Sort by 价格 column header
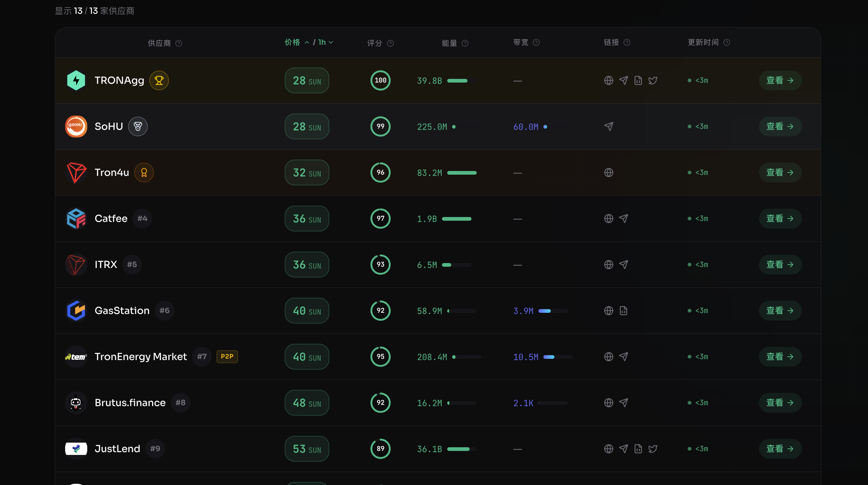 pyautogui.click(x=296, y=42)
